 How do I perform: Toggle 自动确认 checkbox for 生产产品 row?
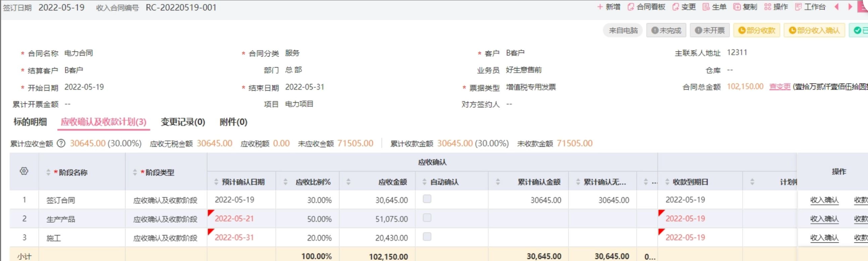427,218
